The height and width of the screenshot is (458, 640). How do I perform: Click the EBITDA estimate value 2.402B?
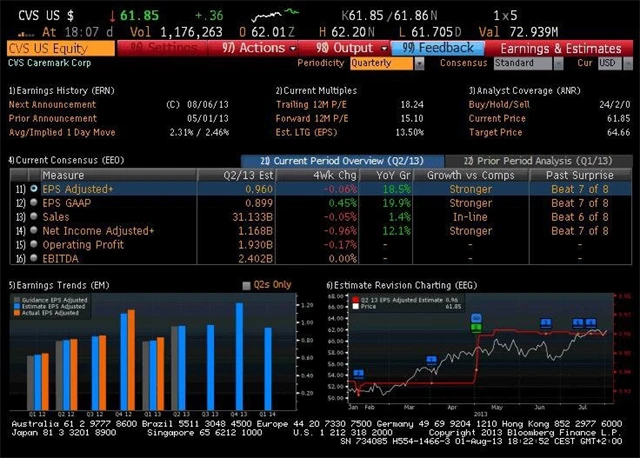point(256,258)
